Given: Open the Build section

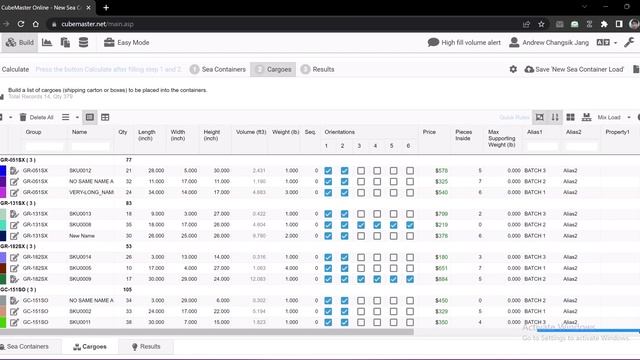Looking at the screenshot, I should (20, 42).
